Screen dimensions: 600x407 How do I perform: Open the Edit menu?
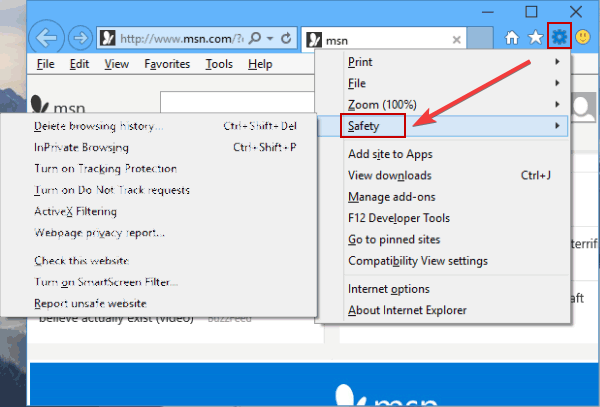[x=79, y=64]
